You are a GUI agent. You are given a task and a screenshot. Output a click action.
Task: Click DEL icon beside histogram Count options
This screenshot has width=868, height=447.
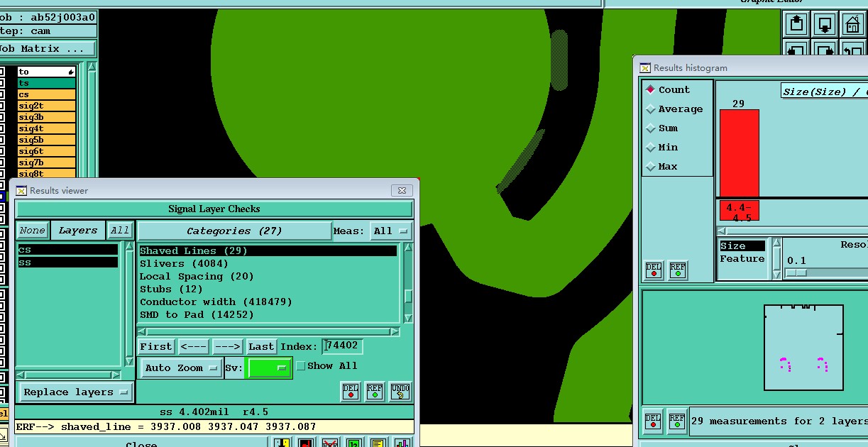tap(654, 270)
